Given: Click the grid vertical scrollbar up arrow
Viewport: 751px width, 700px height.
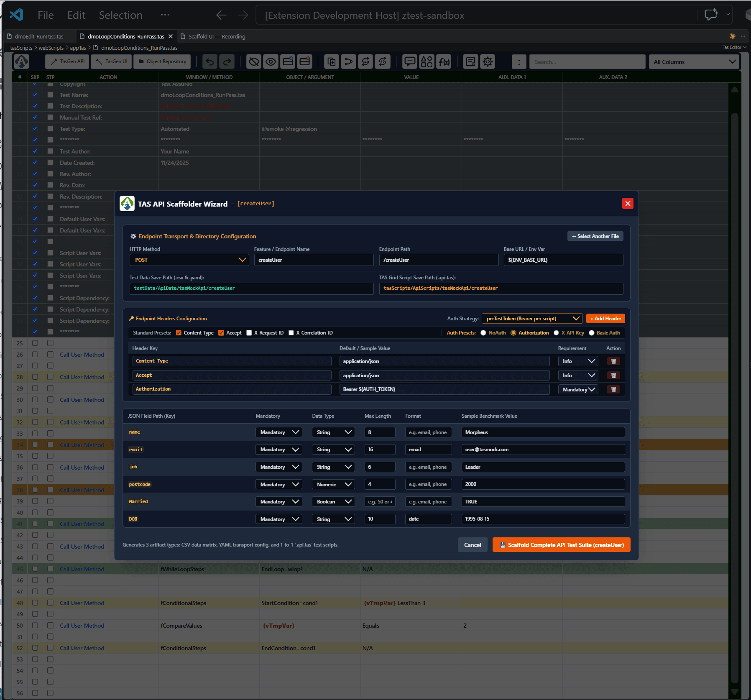Looking at the screenshot, I should [x=734, y=89].
